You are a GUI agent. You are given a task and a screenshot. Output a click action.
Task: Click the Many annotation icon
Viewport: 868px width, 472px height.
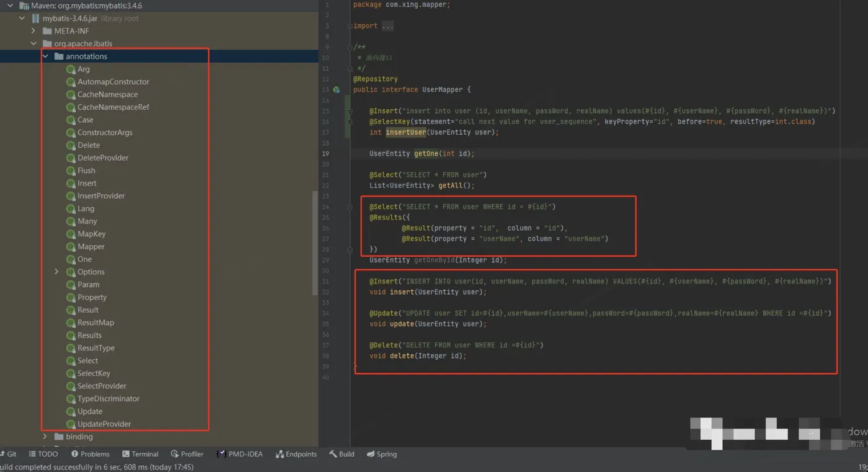click(x=71, y=221)
